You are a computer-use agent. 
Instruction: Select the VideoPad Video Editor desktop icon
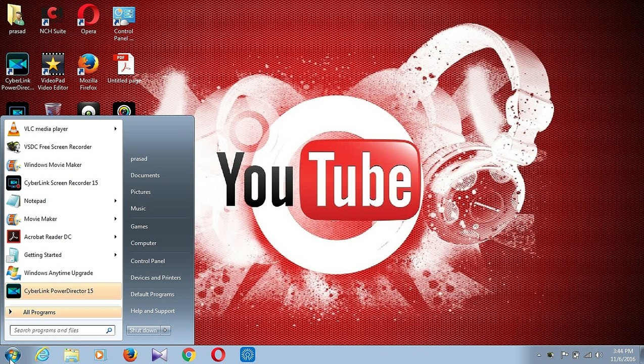[53, 72]
